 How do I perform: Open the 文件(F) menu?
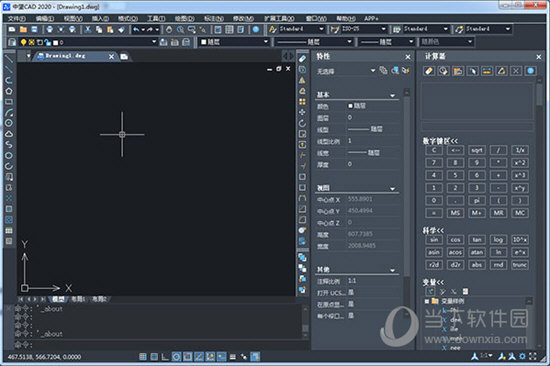click(17, 19)
